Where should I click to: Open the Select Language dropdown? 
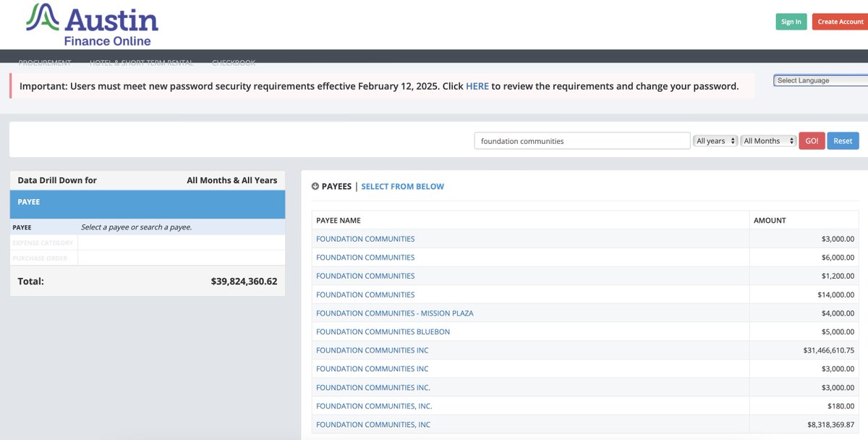pos(820,80)
